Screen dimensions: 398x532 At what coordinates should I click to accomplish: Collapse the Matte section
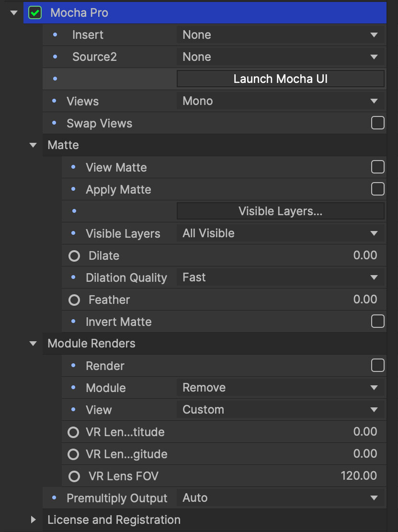click(x=33, y=145)
